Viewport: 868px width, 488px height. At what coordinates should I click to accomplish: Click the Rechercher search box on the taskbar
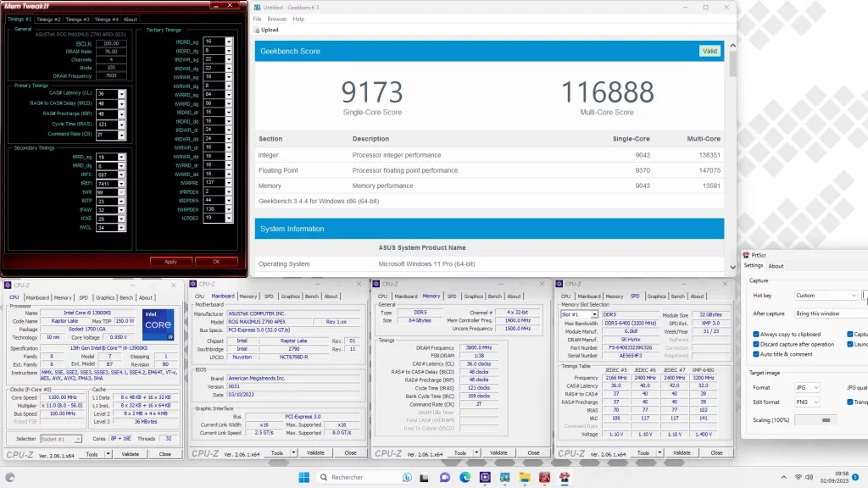[365, 477]
